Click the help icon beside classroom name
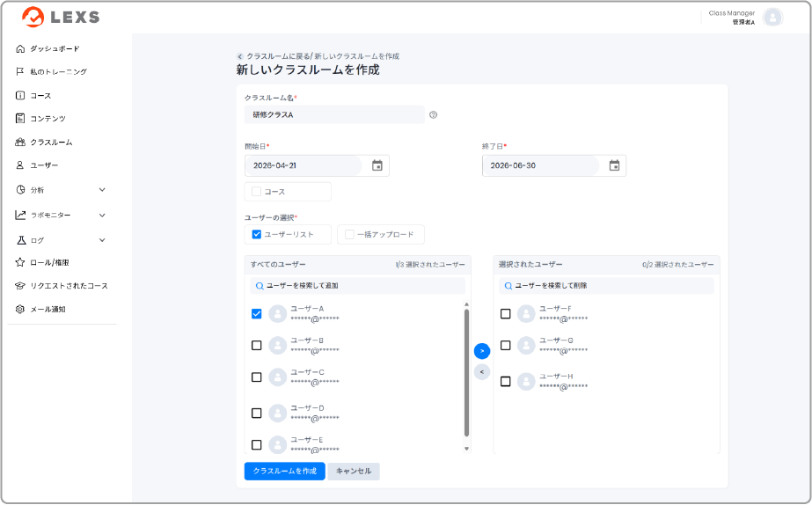This screenshot has width=812, height=505. 434,115
